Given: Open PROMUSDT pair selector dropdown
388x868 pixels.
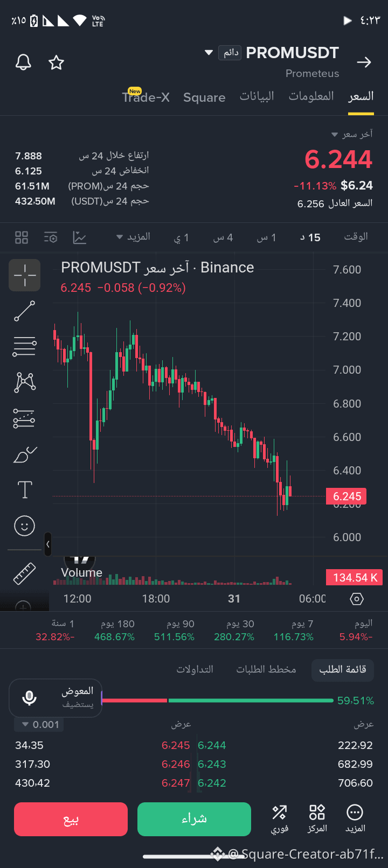Looking at the screenshot, I should click(x=209, y=53).
